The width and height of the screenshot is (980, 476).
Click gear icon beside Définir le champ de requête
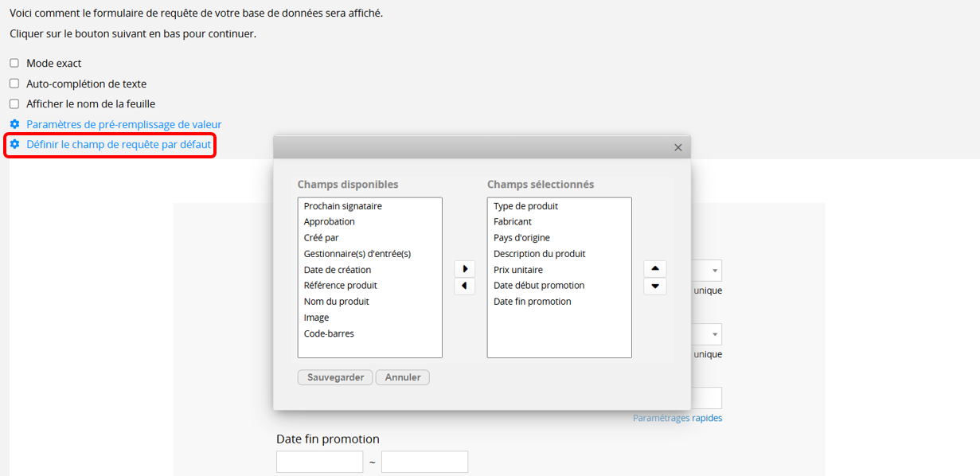tap(14, 144)
